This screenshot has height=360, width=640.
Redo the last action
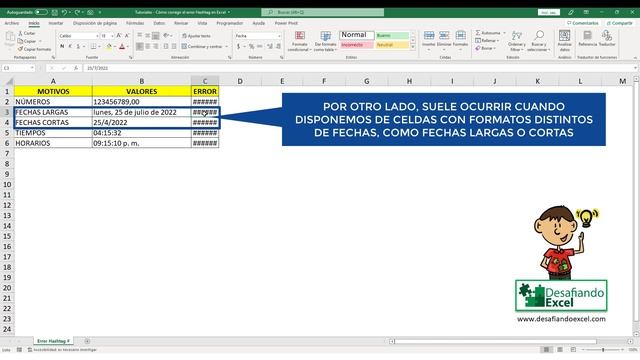tap(77, 12)
